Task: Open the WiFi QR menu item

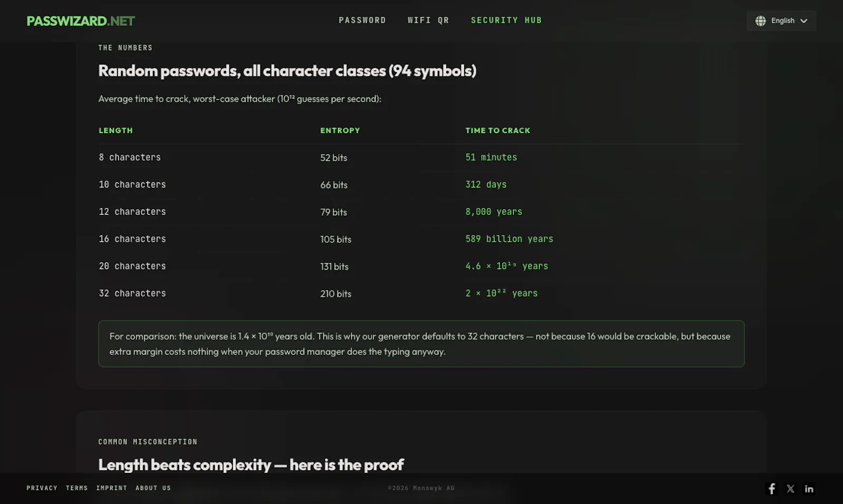Action: point(428,20)
